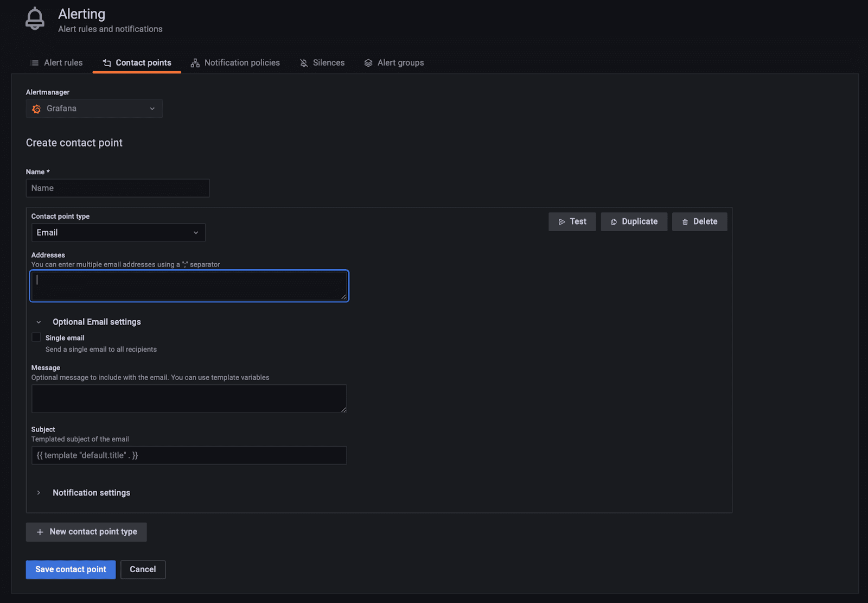Click the trash icon on Delete
Viewport: 868px width, 603px height.
pyautogui.click(x=685, y=222)
